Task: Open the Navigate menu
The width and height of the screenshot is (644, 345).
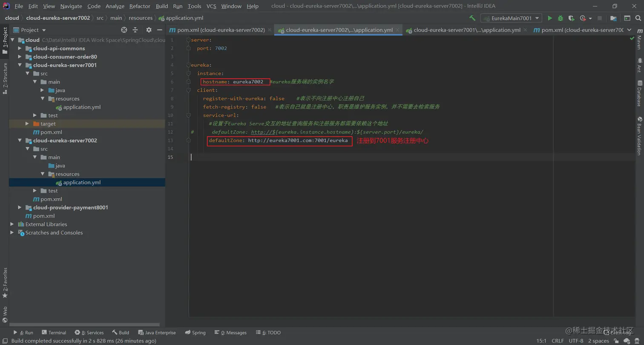Action: [71, 6]
